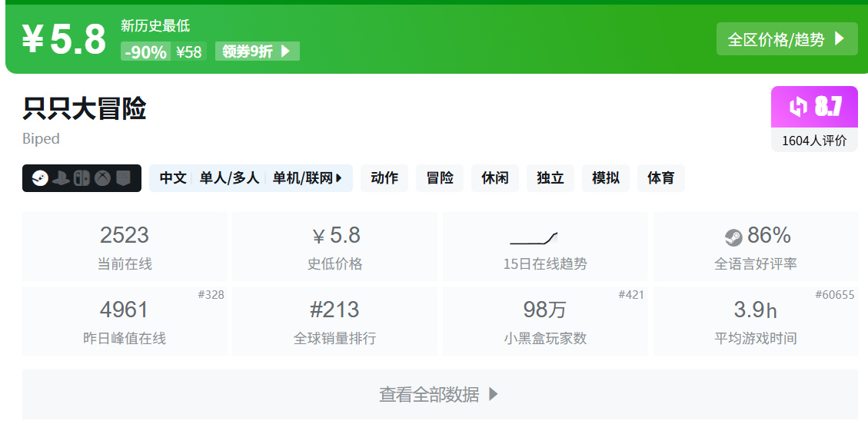Open the 当前在线 2523 stat card
Screen dimensions: 868x434
(125, 247)
